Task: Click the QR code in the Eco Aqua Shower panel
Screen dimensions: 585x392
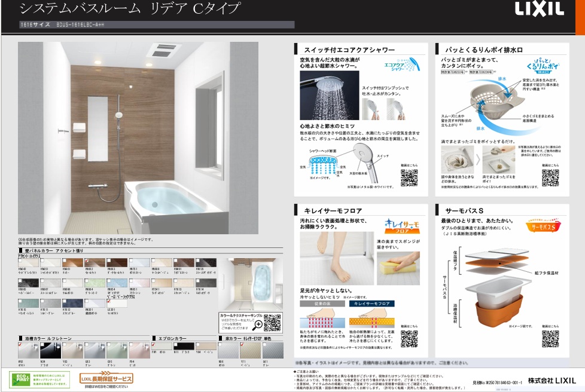Action: coord(409,178)
